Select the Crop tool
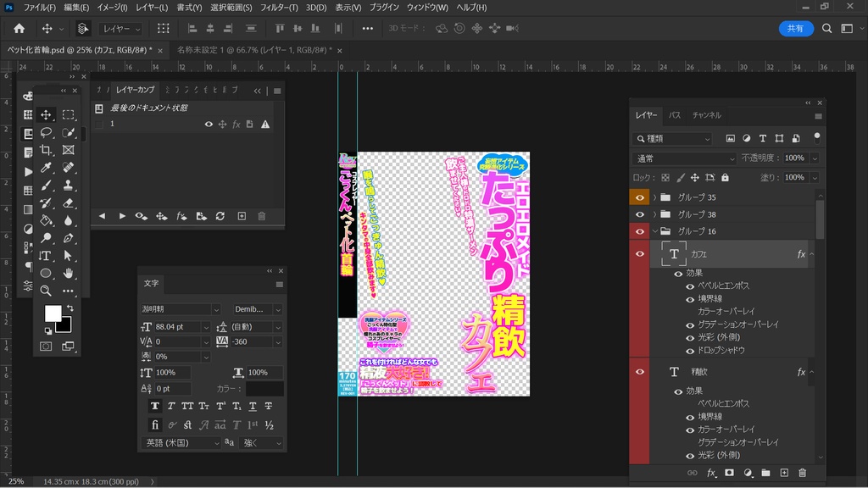Image resolution: width=868 pixels, height=488 pixels. (46, 150)
